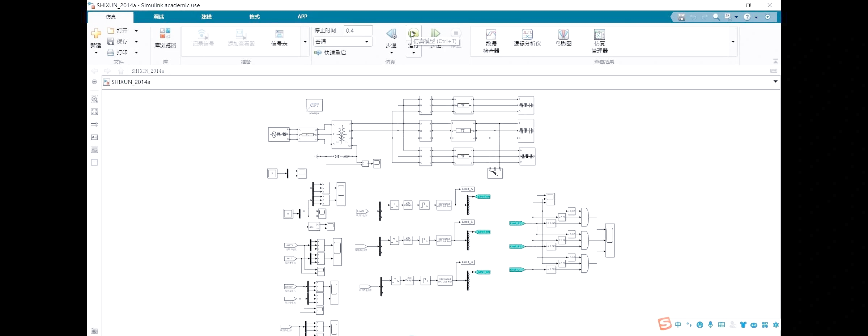Viewport: 868px width, 336px height.
Task: Click the Sogou microphone voice input icon
Action: [x=711, y=325]
